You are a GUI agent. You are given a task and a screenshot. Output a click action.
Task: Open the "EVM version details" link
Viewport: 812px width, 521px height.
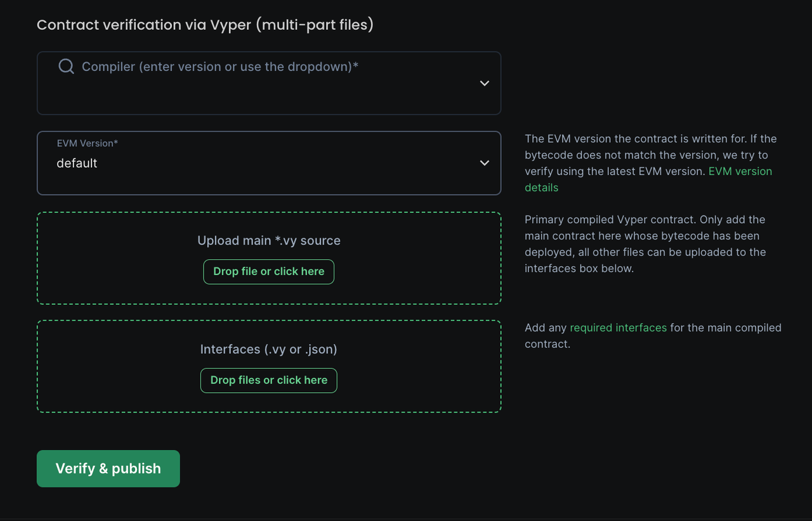point(740,172)
